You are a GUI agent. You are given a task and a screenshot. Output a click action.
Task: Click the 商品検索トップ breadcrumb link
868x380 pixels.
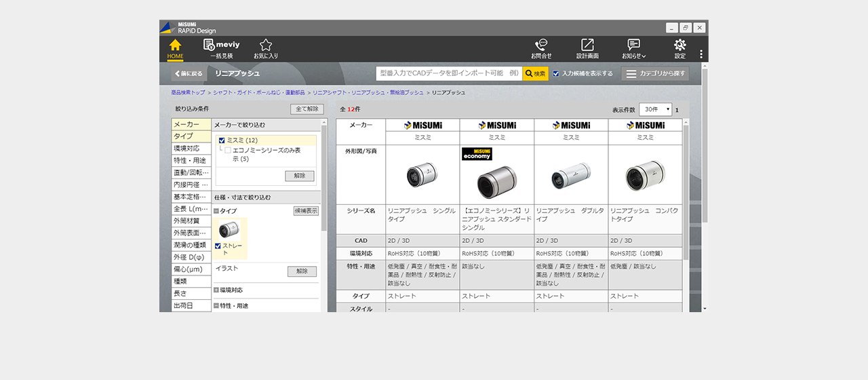click(x=188, y=92)
